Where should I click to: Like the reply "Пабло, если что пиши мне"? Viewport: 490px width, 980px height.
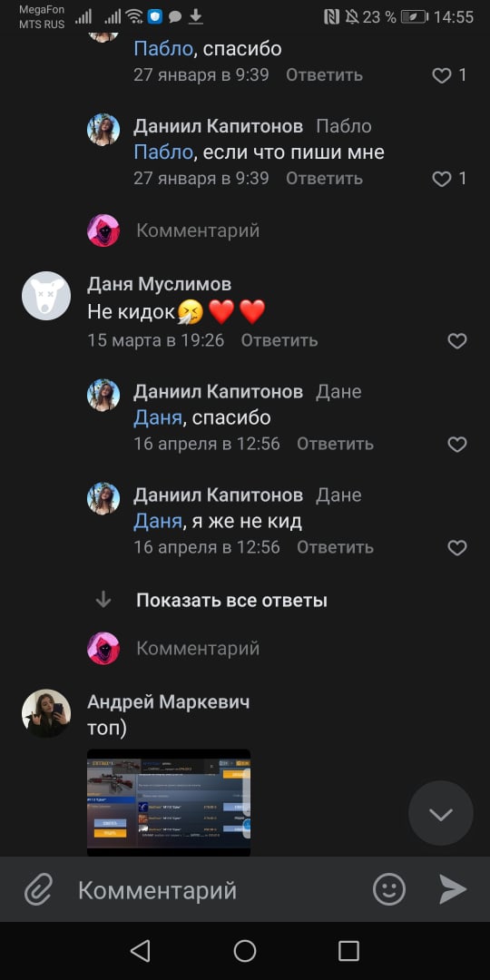click(442, 179)
